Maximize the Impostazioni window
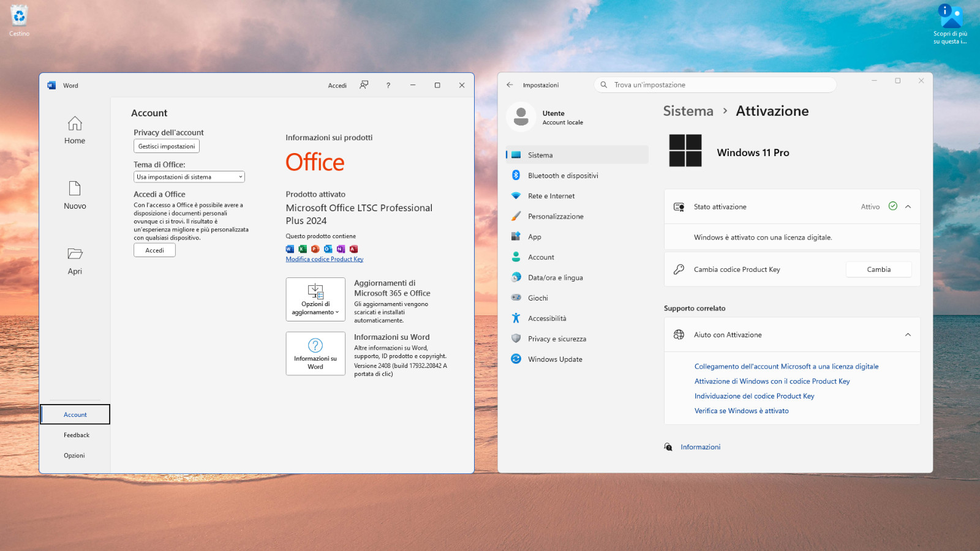 coord(897,81)
